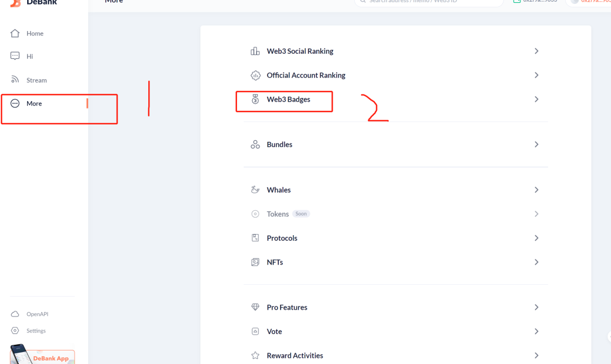The width and height of the screenshot is (611, 364).
Task: Click the DeBank App promo banner
Action: pyautogui.click(x=42, y=356)
